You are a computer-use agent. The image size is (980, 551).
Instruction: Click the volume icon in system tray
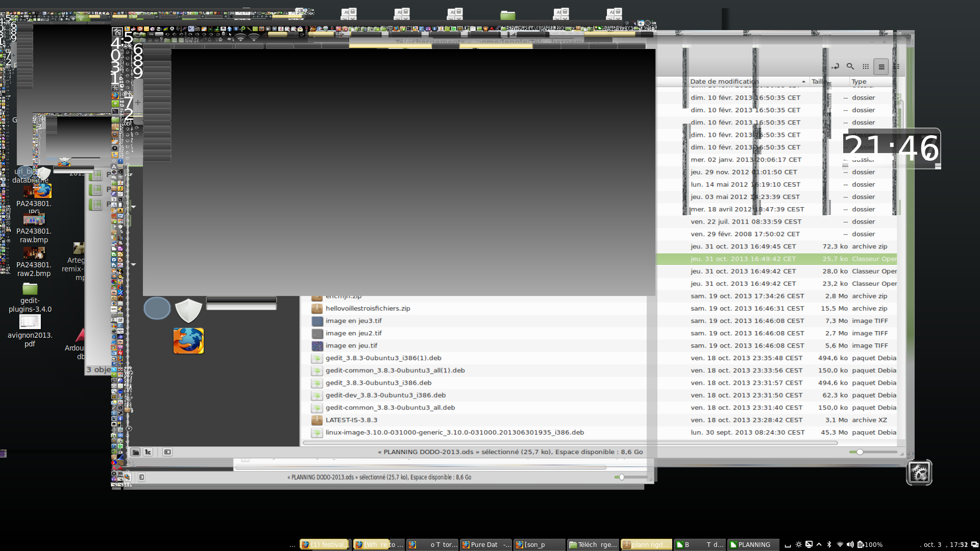coord(850,544)
